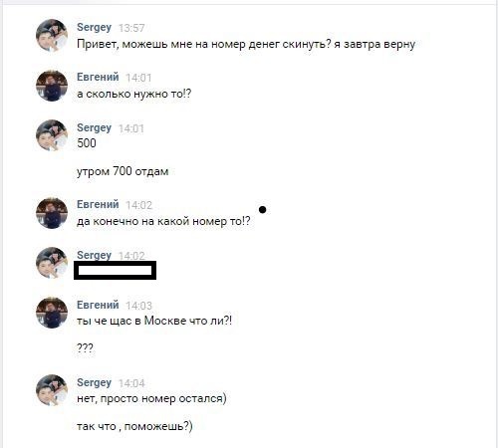Open Sergey's avatar beside the 500 message
Viewport: 498px width, 448px height.
click(52, 135)
